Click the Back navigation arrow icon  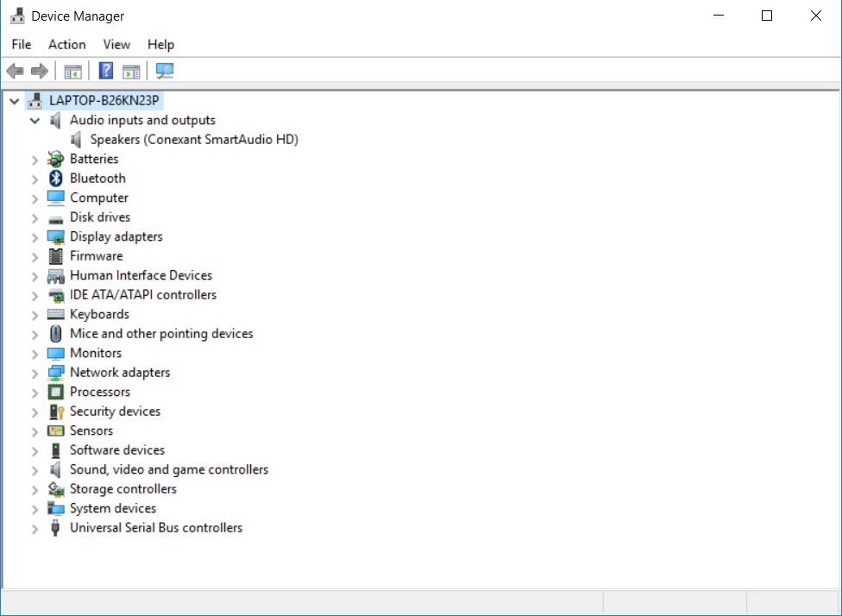[14, 71]
